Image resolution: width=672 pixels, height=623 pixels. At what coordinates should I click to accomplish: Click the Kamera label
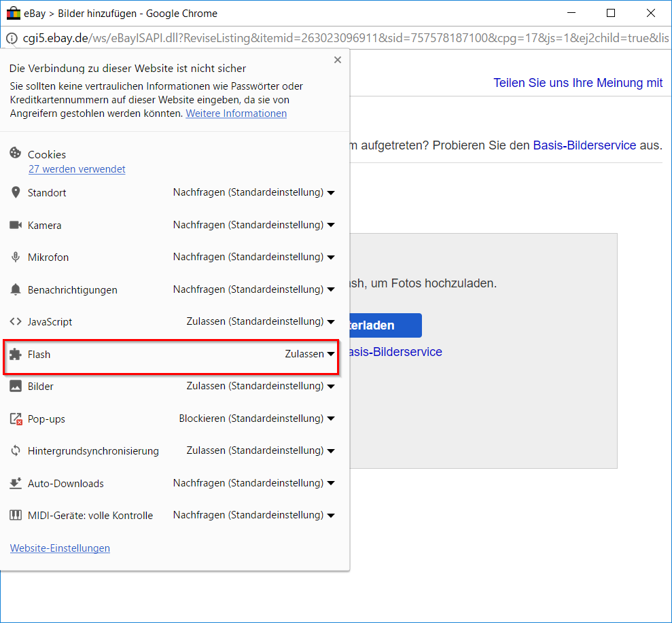(45, 226)
